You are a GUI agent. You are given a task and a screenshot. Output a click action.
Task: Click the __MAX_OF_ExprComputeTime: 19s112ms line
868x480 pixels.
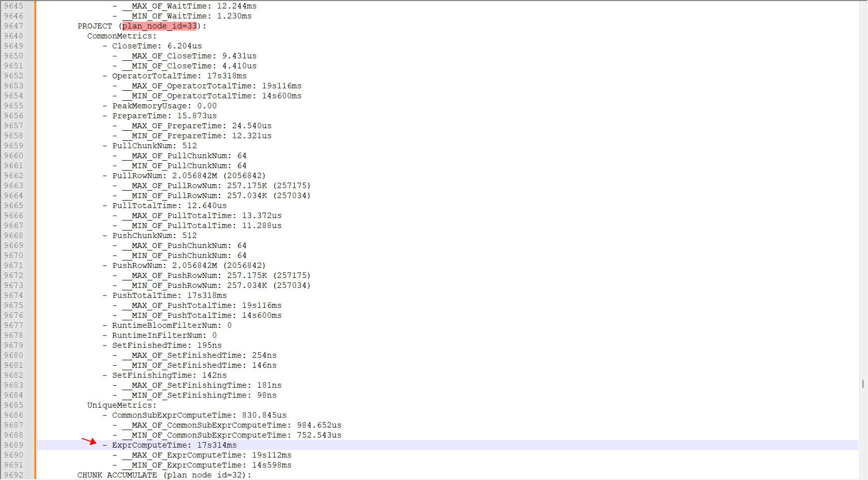click(212, 455)
